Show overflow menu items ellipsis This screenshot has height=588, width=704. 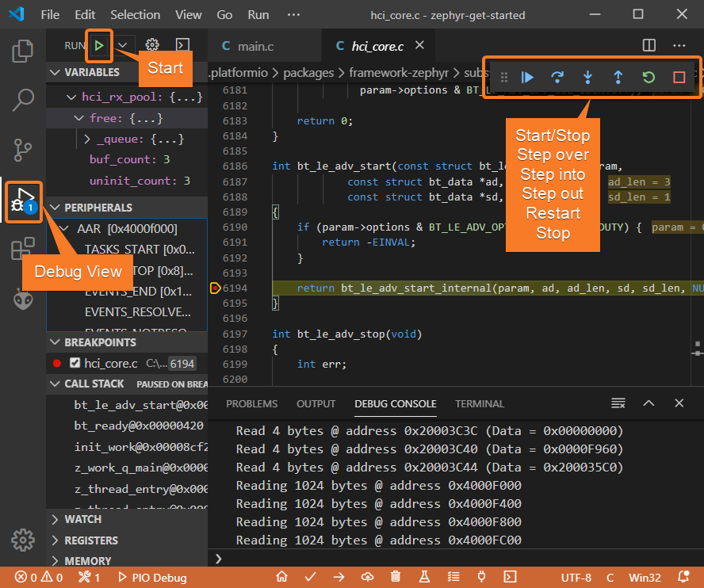(293, 15)
